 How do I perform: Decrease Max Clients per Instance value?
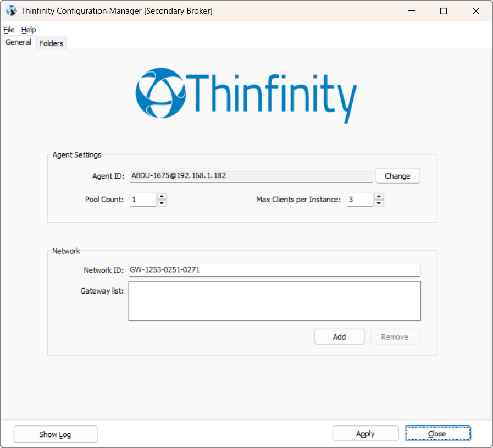click(379, 203)
